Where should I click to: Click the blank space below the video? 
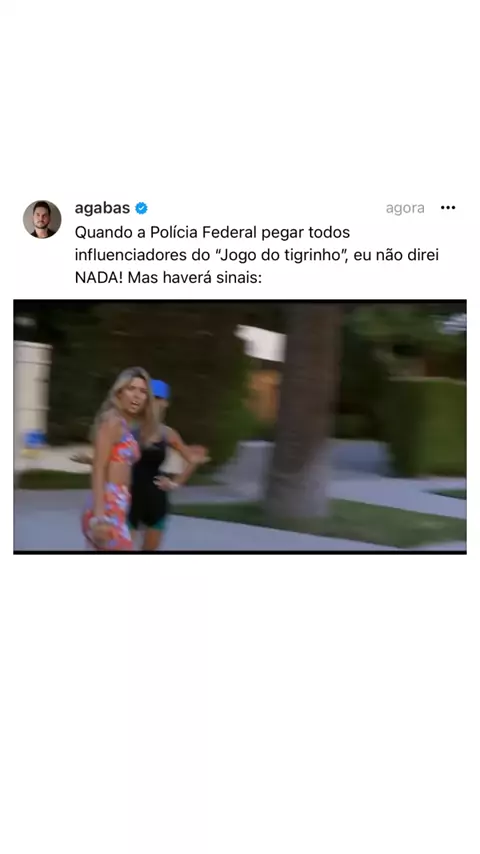point(240,703)
